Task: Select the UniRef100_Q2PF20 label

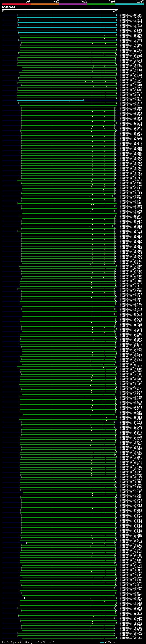Action: [x=131, y=48]
